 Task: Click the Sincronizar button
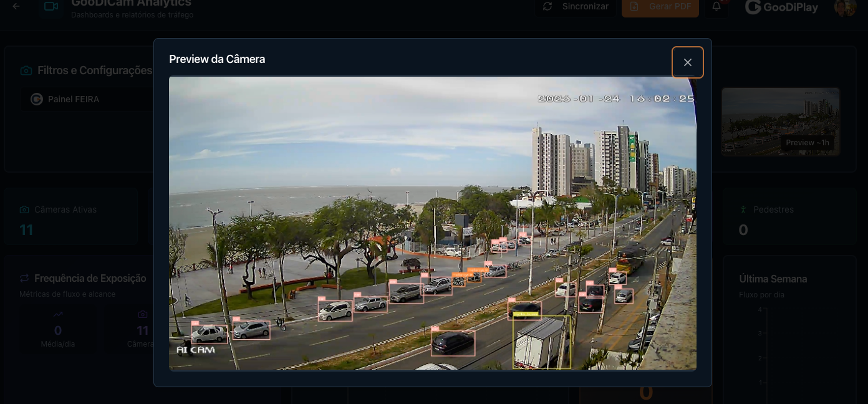576,6
